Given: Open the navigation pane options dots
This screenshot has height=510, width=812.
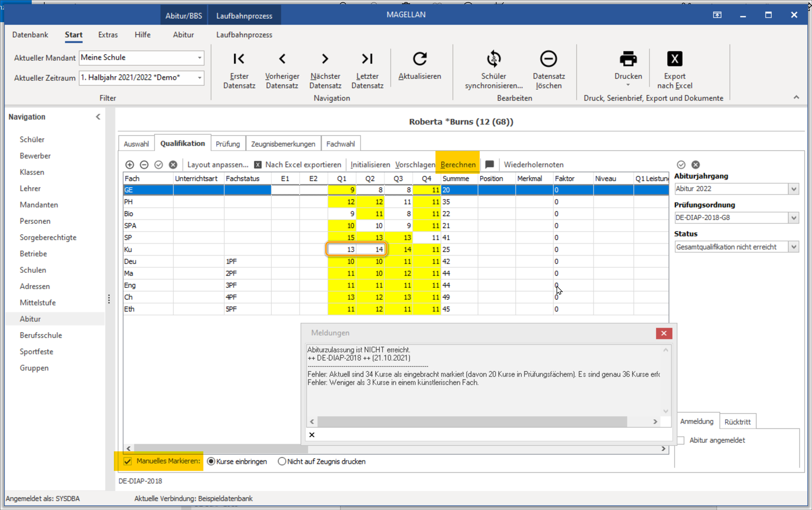Looking at the screenshot, I should [x=109, y=299].
